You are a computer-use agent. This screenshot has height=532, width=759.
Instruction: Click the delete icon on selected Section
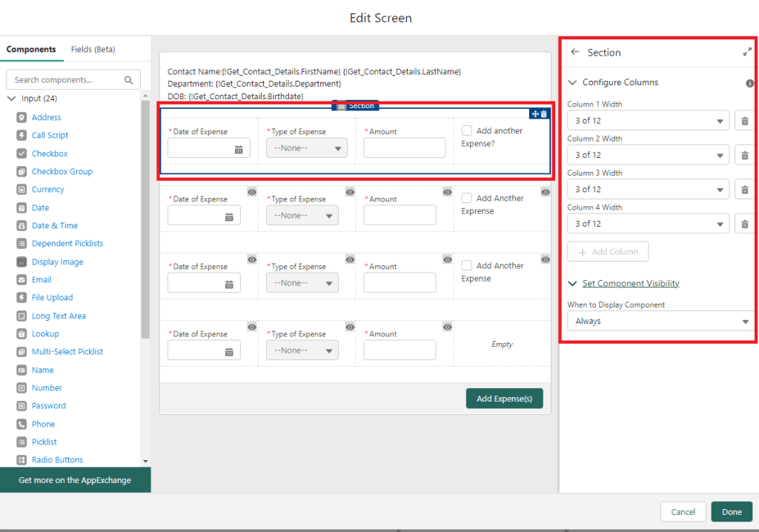(x=544, y=113)
